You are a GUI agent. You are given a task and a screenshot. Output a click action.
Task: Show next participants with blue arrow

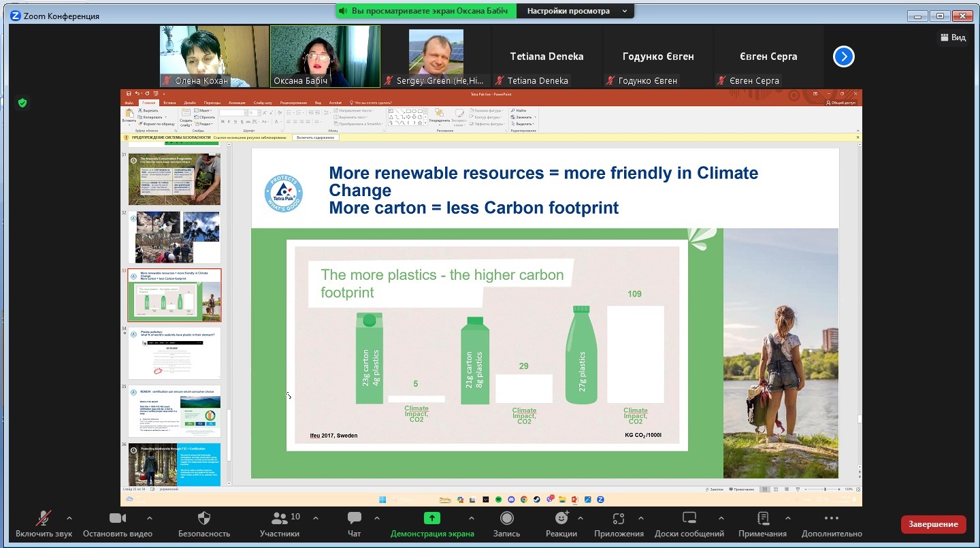pos(843,57)
